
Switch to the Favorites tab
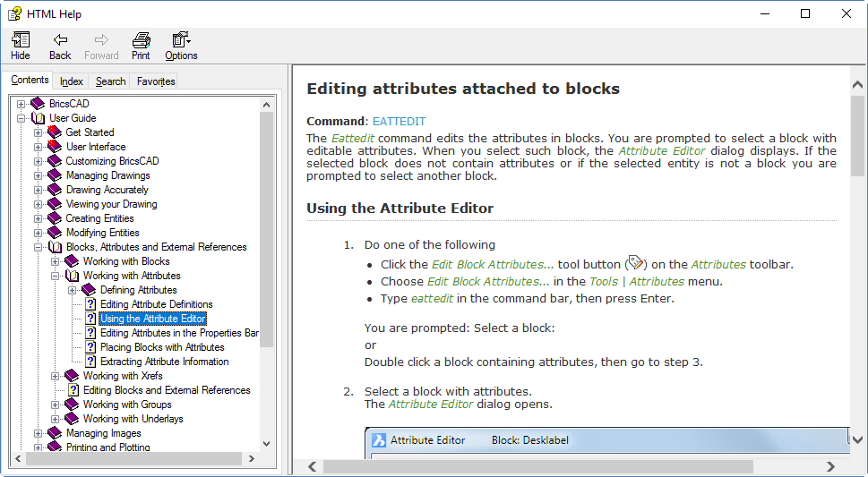tap(156, 81)
